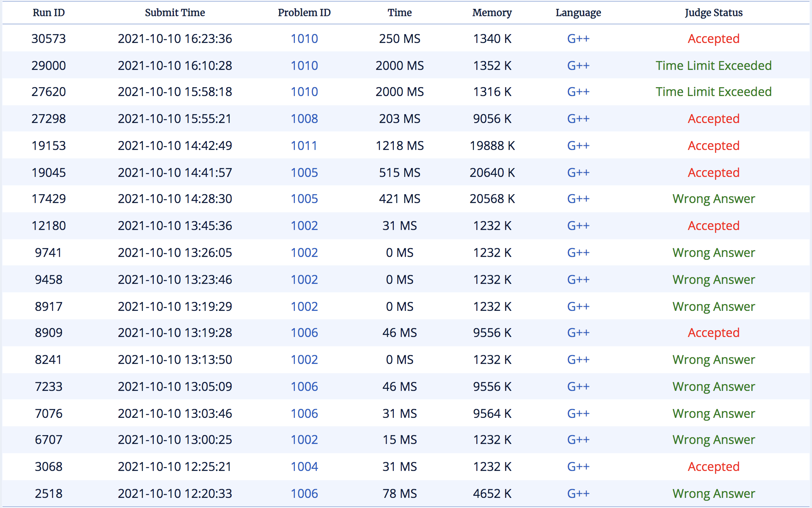Click Accepted status of run 30573
The height and width of the screenshot is (508, 812).
coord(713,39)
